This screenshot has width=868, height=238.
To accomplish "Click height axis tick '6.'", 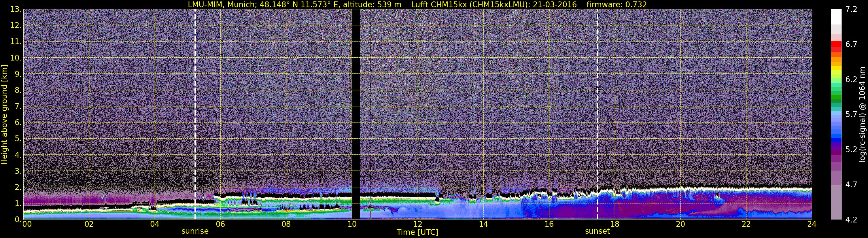I will pyautogui.click(x=18, y=123).
